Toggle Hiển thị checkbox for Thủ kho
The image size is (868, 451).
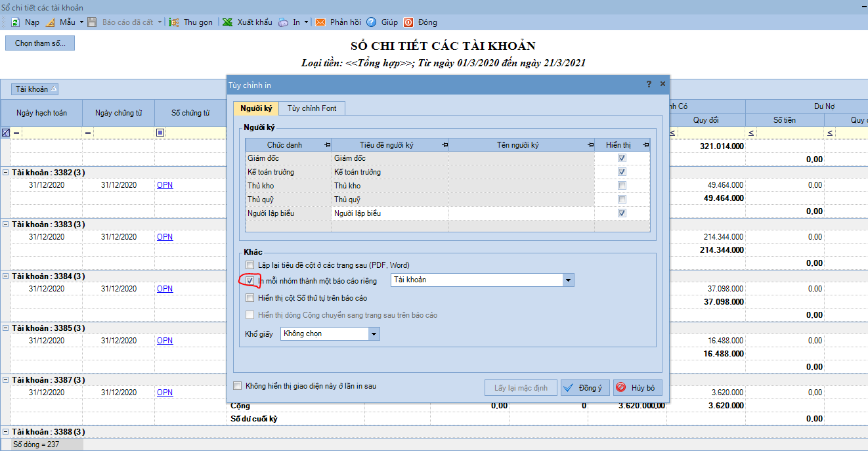pos(622,186)
